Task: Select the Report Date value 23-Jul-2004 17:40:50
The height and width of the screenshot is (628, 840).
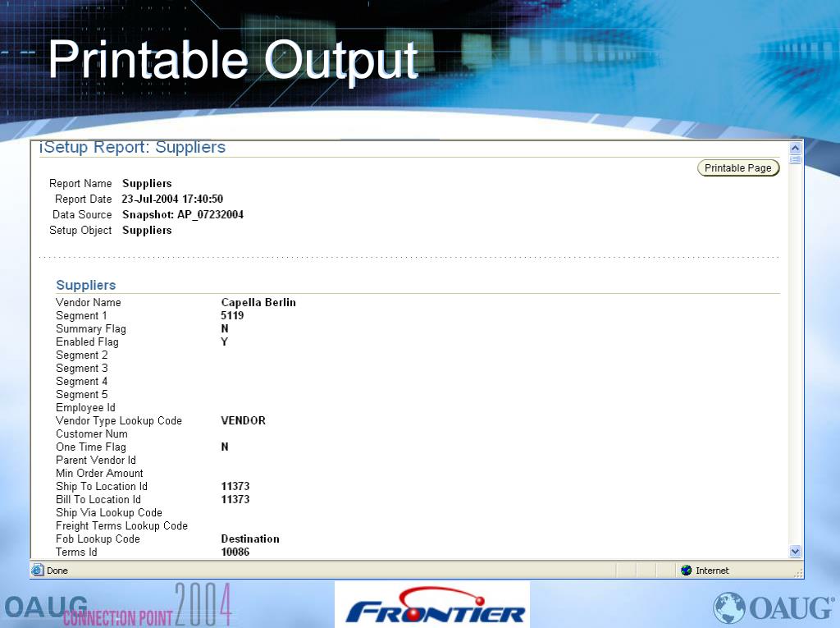Action: pyautogui.click(x=172, y=199)
